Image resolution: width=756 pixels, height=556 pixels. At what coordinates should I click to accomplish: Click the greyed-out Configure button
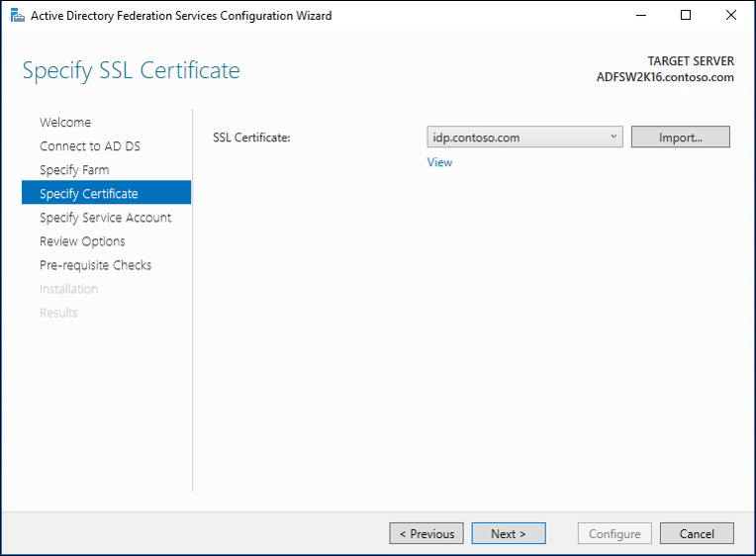point(614,533)
